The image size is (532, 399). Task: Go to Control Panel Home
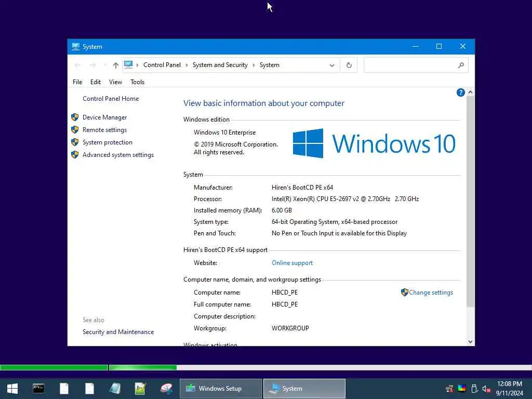click(111, 99)
